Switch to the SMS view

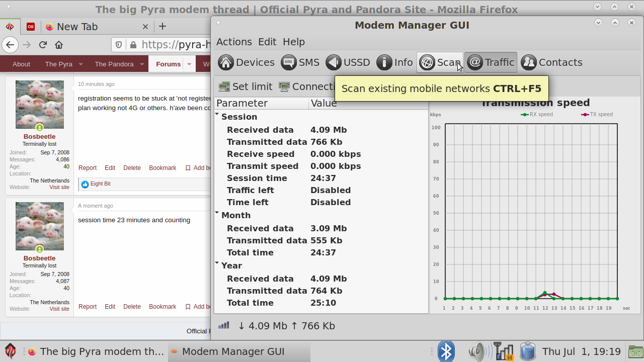[x=300, y=62]
